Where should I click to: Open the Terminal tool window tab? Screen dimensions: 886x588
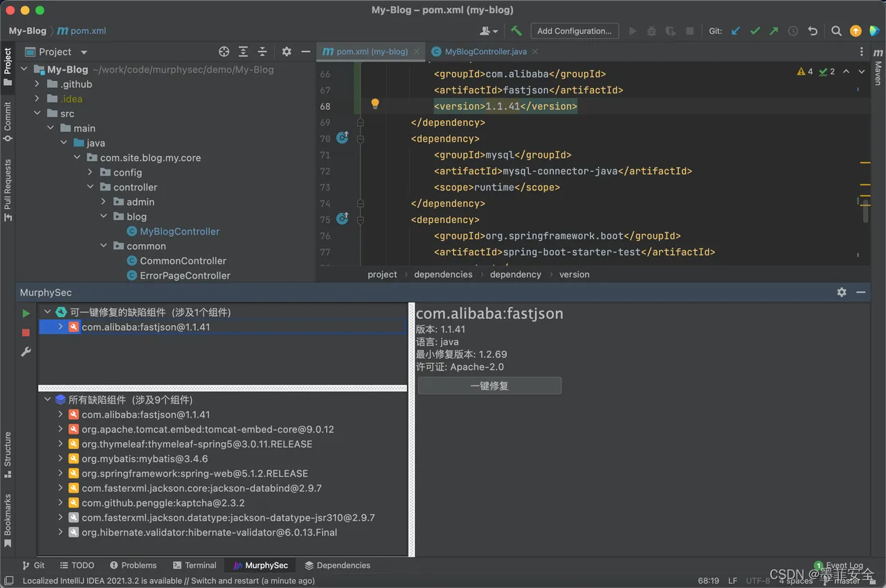tap(195, 565)
